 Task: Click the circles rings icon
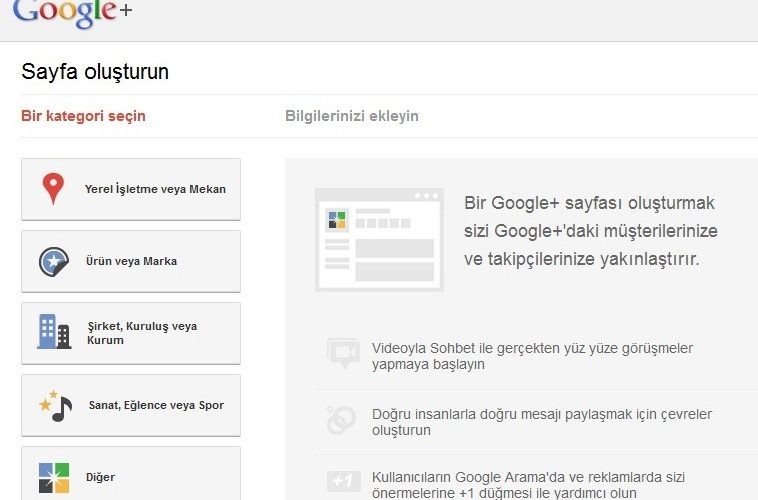tap(341, 420)
